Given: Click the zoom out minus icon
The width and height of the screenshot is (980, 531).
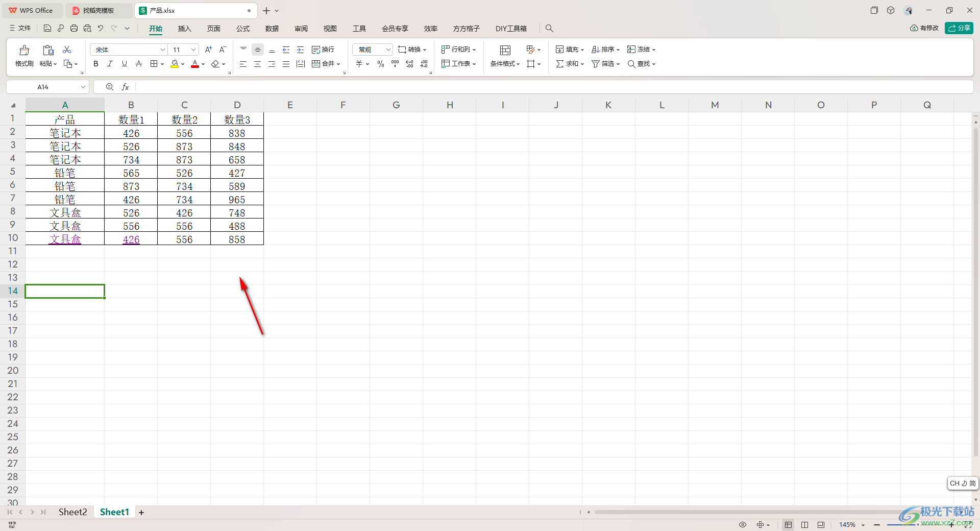Looking at the screenshot, I should (877, 525).
